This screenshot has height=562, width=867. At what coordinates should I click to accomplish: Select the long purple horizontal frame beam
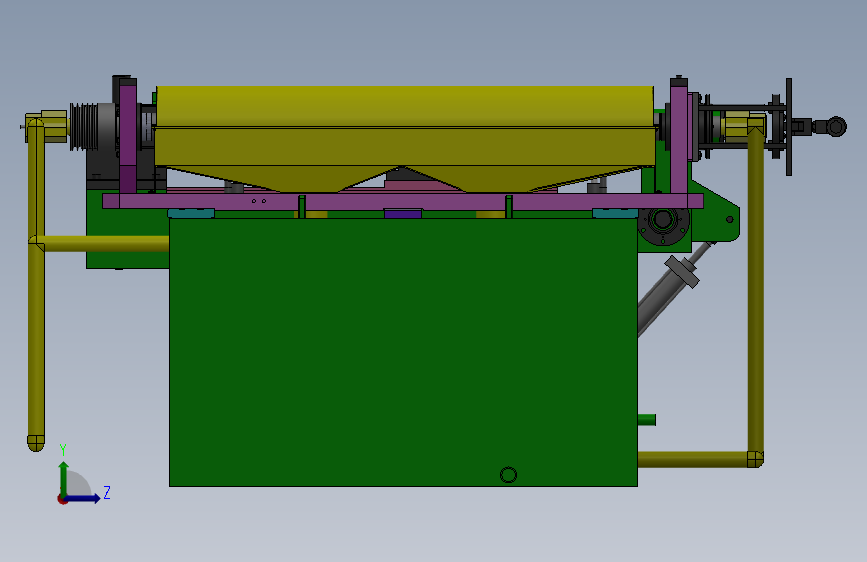point(403,201)
